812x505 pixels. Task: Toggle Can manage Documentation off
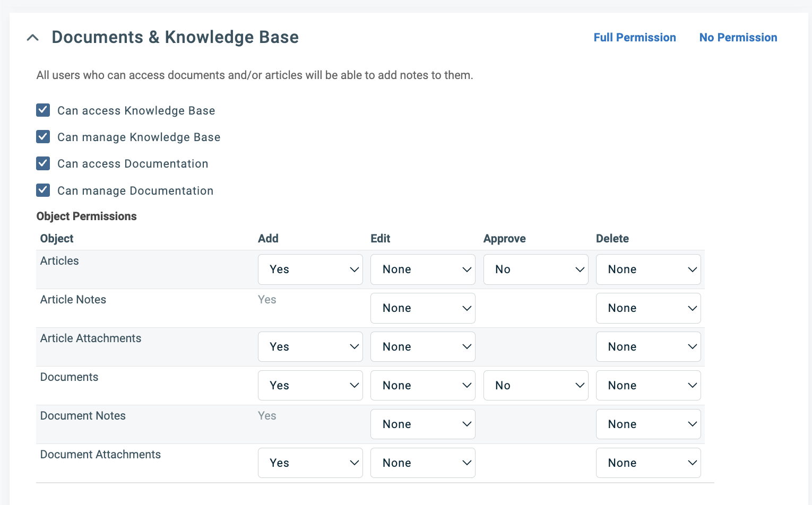tap(43, 190)
